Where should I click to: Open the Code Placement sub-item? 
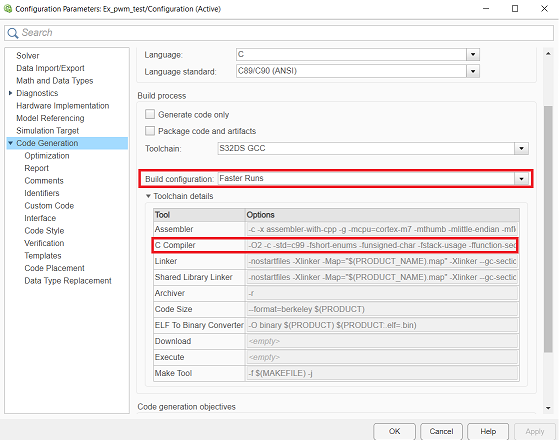(55, 268)
